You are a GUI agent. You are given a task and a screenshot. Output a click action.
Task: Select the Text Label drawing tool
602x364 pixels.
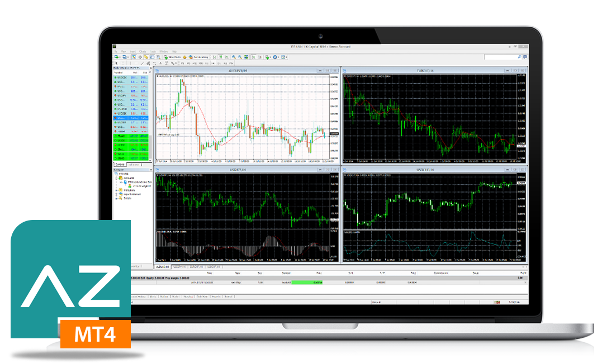(x=167, y=63)
